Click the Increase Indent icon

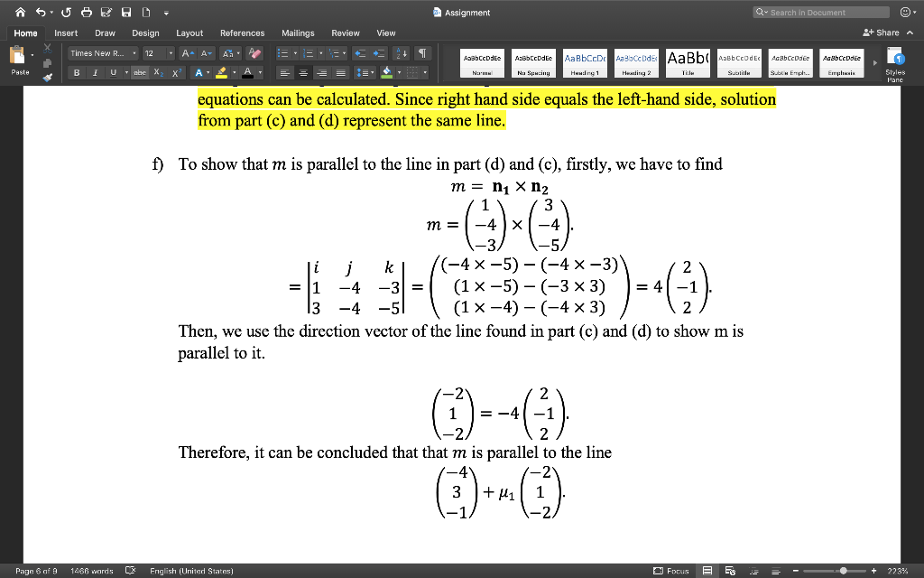tap(379, 53)
